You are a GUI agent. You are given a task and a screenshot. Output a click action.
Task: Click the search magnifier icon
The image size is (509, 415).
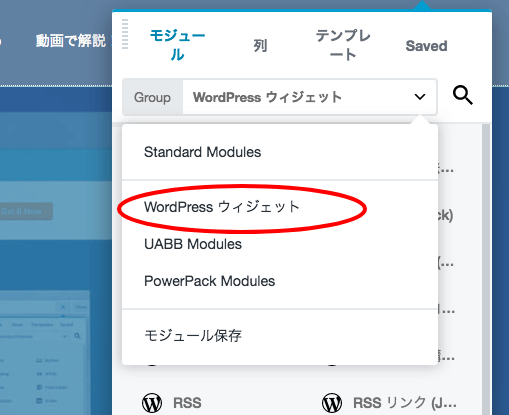[463, 95]
